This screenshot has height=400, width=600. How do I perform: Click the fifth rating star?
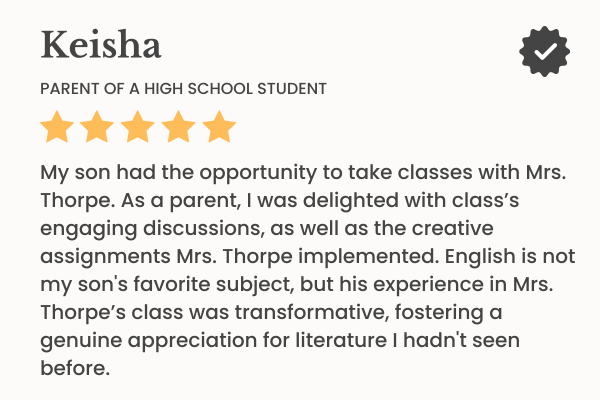pyautogui.click(x=219, y=127)
